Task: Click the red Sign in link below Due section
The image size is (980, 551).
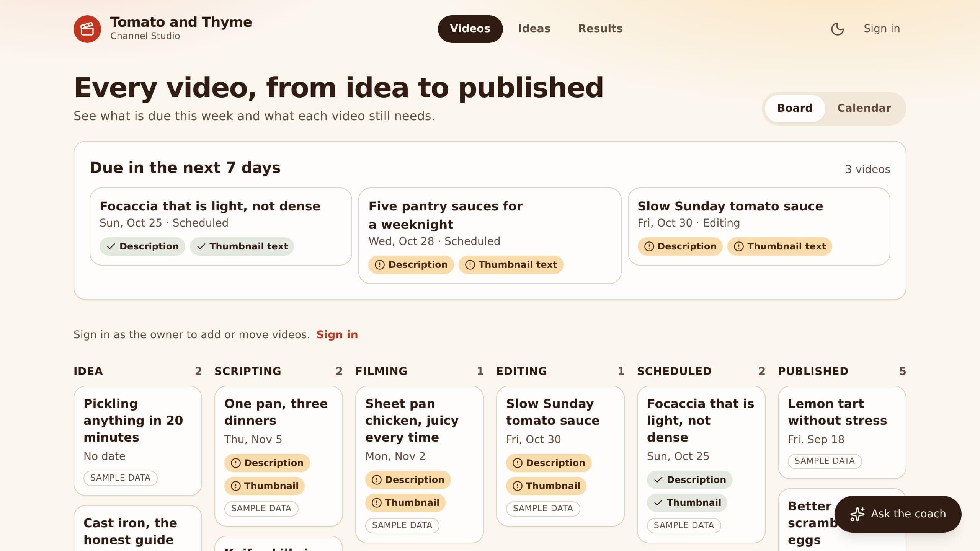Action: (x=337, y=334)
